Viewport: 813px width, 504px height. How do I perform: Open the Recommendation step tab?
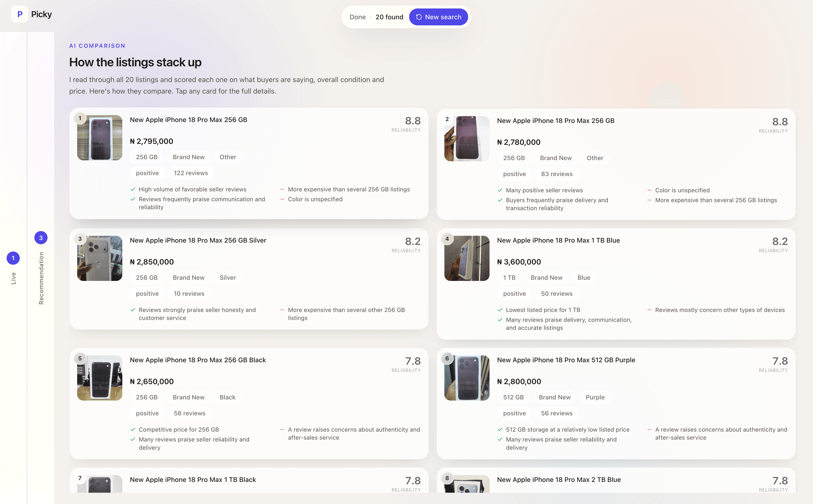(x=41, y=268)
